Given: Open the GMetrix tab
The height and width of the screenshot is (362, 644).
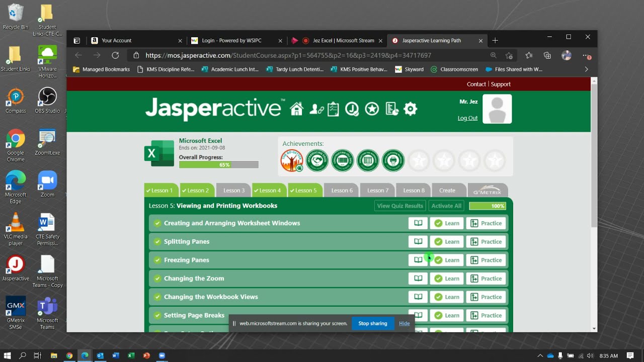Looking at the screenshot, I should [488, 191].
